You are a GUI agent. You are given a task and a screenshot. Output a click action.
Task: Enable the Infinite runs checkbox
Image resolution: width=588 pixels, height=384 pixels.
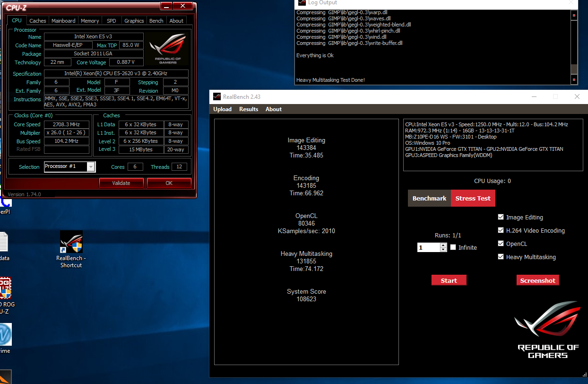pos(453,247)
